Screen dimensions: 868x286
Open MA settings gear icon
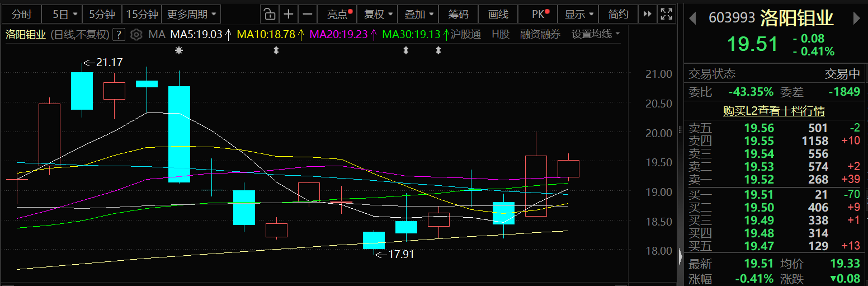point(136,35)
